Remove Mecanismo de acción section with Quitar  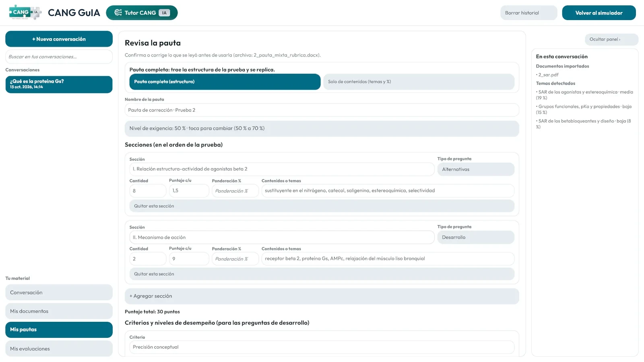click(x=322, y=274)
